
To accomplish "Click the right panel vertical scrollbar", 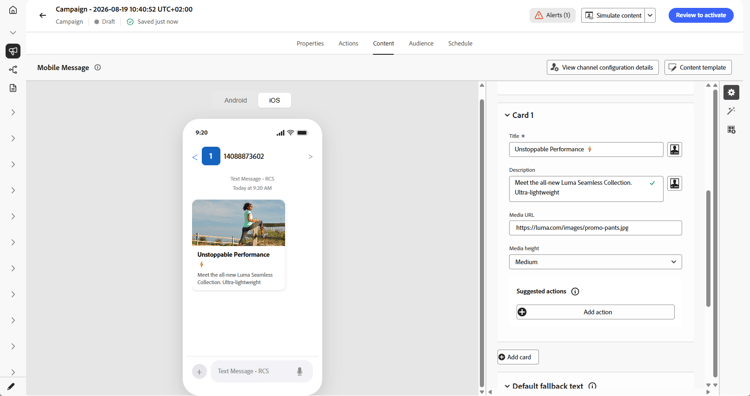I will (x=708, y=248).
